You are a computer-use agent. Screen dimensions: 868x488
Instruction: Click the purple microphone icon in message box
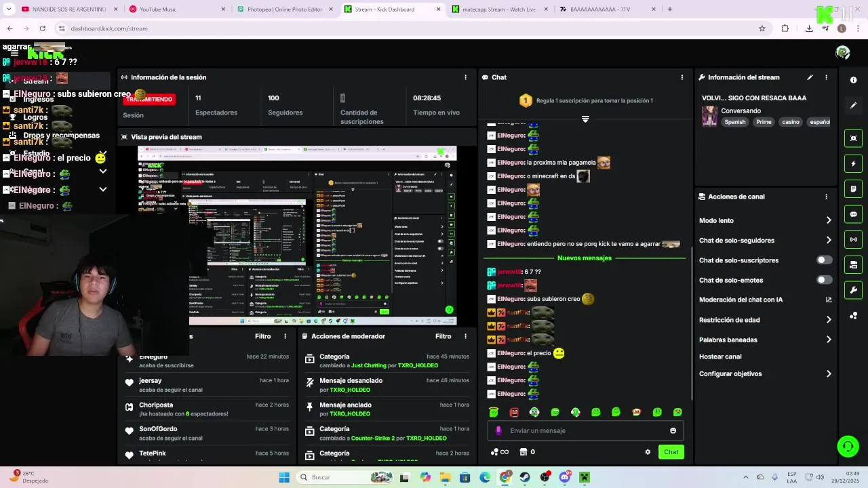(498, 430)
